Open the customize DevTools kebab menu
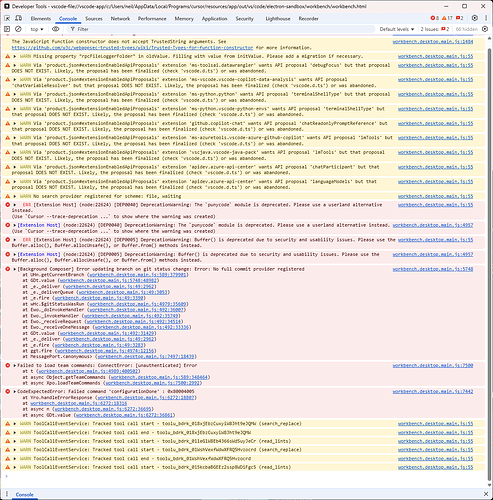 tap(487, 18)
